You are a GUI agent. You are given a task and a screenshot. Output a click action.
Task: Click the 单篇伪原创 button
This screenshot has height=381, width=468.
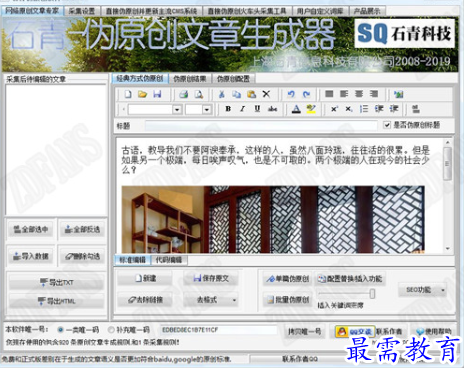click(287, 279)
